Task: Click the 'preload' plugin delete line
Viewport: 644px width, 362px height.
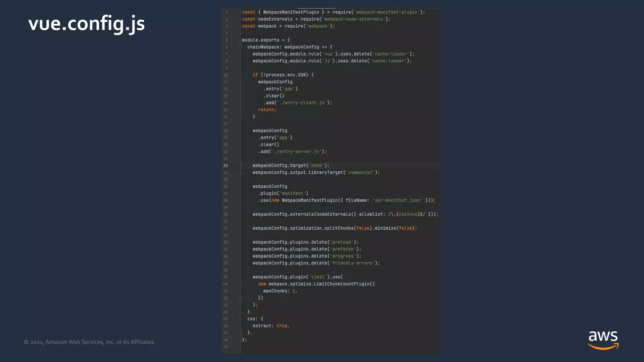Action: 306,242
